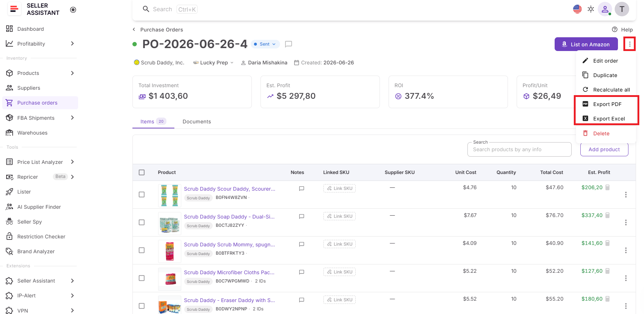This screenshot has height=314, width=644.
Task: Go to Purchase orders in sidebar
Action: [x=40, y=103]
